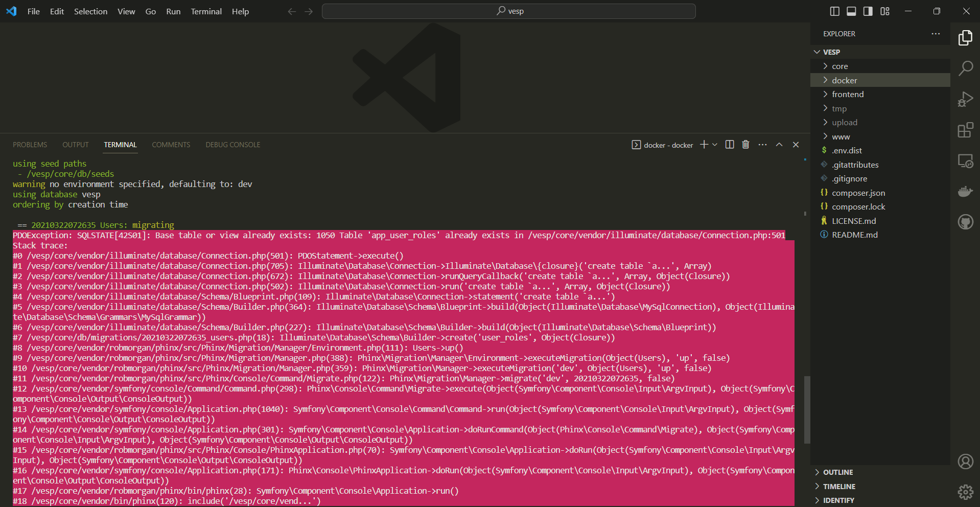Create a new terminal with plus icon
The width and height of the screenshot is (980, 507).
704,145
